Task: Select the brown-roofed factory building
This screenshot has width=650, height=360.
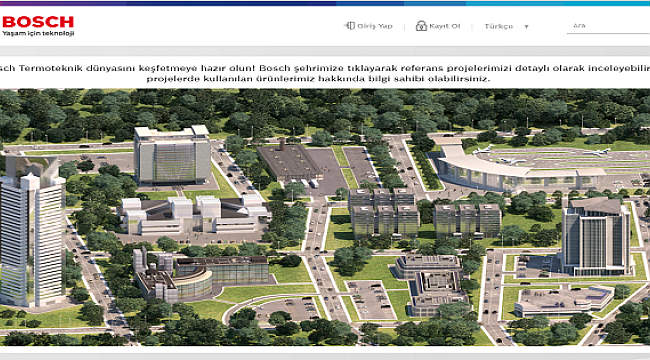Action: click(x=289, y=162)
